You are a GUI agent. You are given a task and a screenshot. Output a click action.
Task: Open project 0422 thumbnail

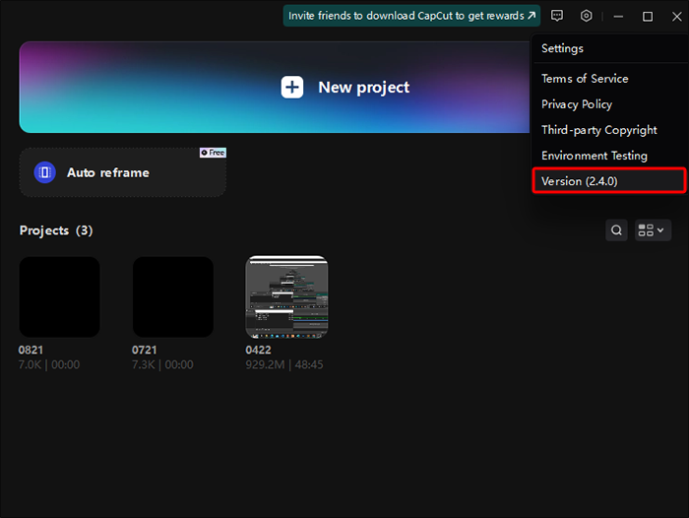[x=286, y=297]
